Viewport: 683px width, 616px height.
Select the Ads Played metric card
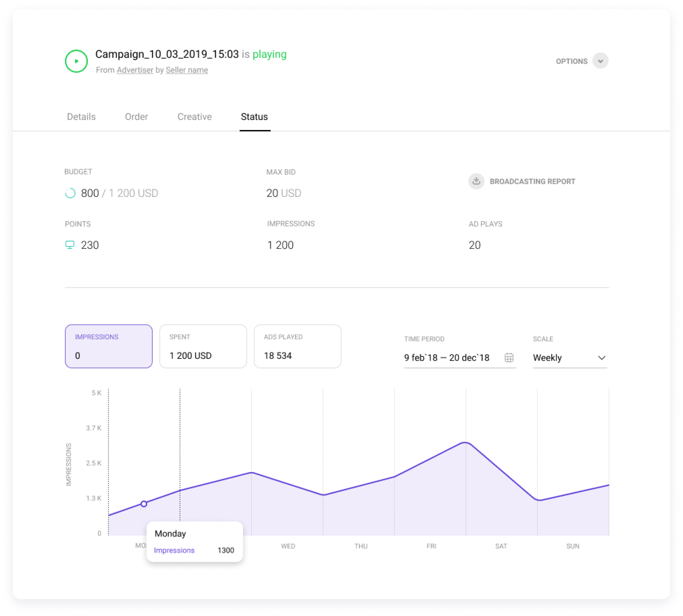pos(298,346)
